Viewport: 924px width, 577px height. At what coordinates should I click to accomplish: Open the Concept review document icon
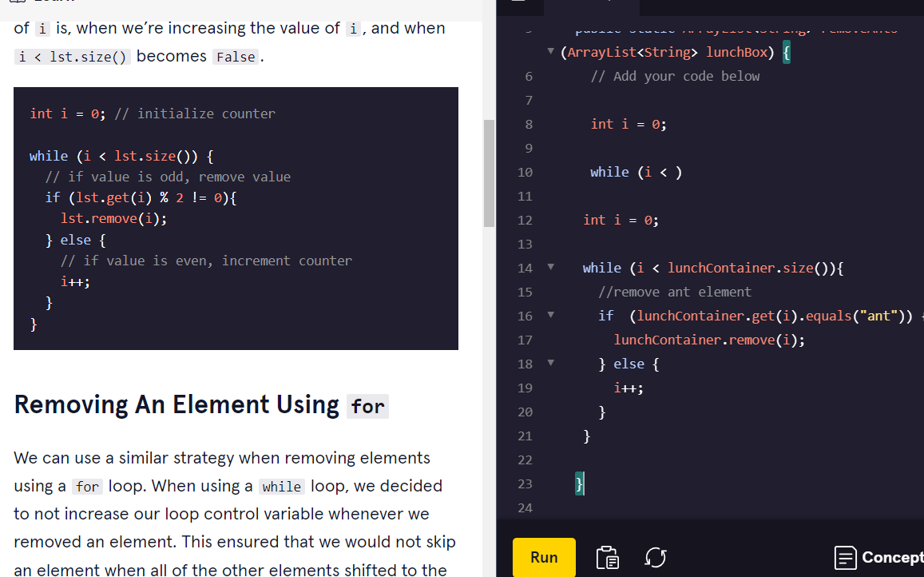coord(846,557)
